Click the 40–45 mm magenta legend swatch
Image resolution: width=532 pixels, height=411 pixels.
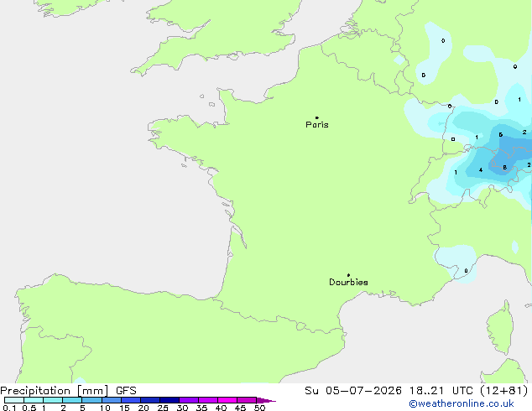tap(227, 400)
